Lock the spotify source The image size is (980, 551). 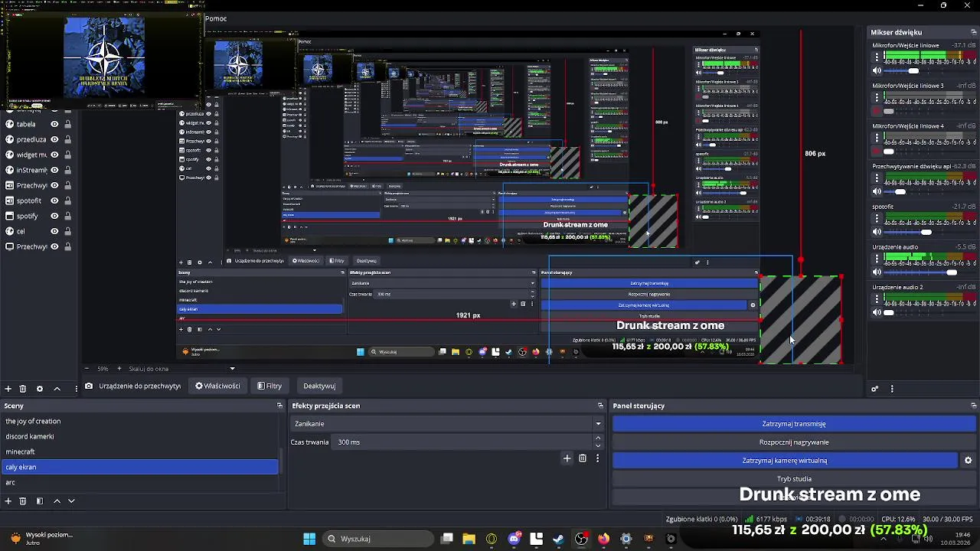(x=68, y=216)
